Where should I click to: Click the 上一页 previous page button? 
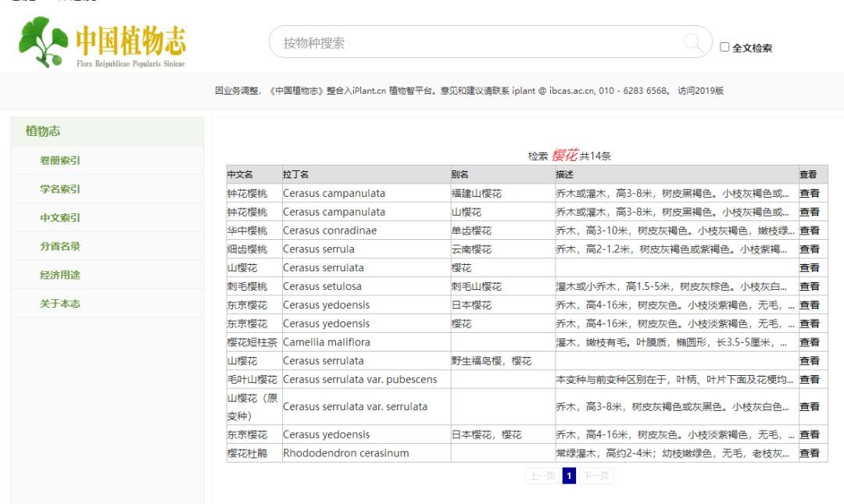(x=542, y=477)
